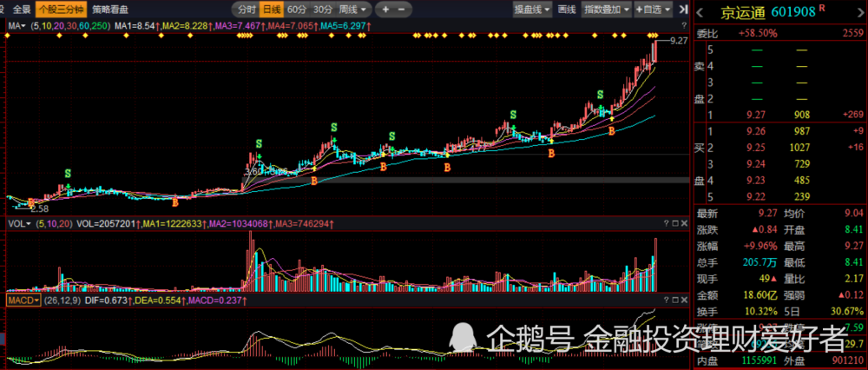The height and width of the screenshot is (370, 868).
Task: Click the 画线 drawing tool
Action: (567, 10)
